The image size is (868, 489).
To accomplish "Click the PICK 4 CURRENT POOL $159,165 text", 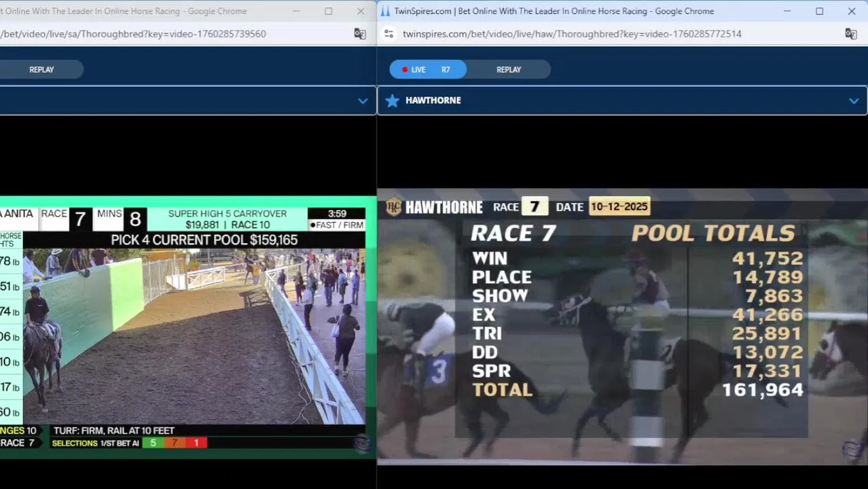I will (204, 240).
